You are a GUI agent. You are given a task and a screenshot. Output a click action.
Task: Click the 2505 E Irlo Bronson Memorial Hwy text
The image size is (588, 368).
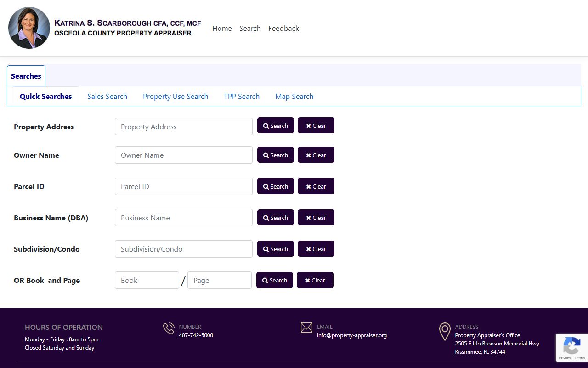point(497,344)
